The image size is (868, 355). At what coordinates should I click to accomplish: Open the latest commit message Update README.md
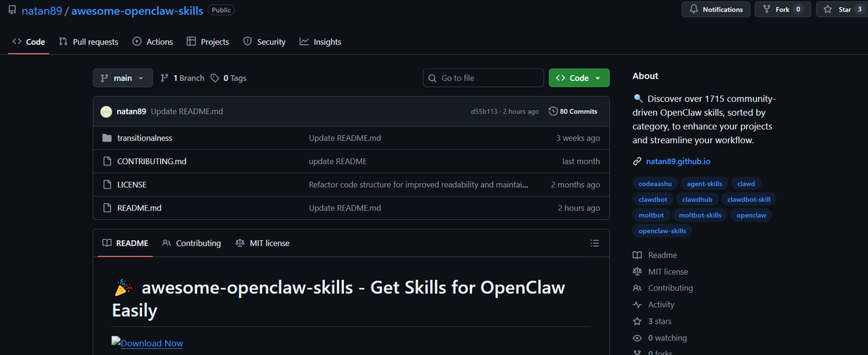[187, 111]
